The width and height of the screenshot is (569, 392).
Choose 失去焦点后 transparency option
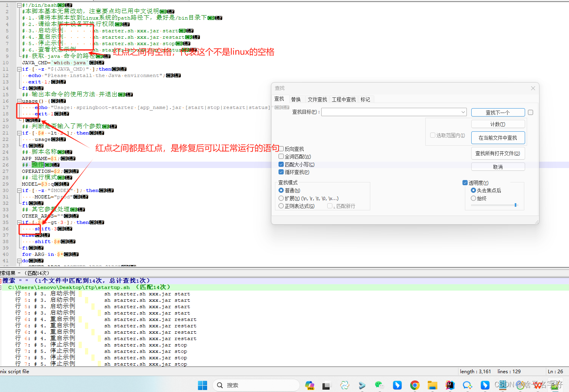(x=474, y=190)
